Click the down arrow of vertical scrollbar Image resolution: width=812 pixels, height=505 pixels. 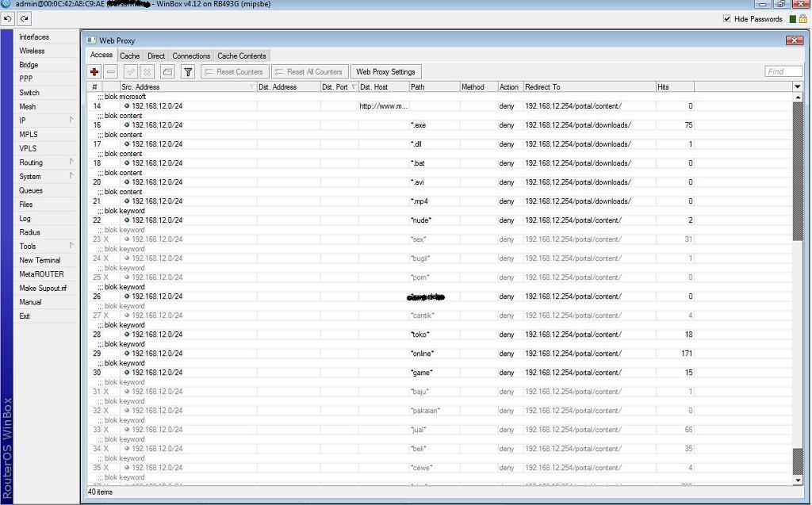(798, 480)
